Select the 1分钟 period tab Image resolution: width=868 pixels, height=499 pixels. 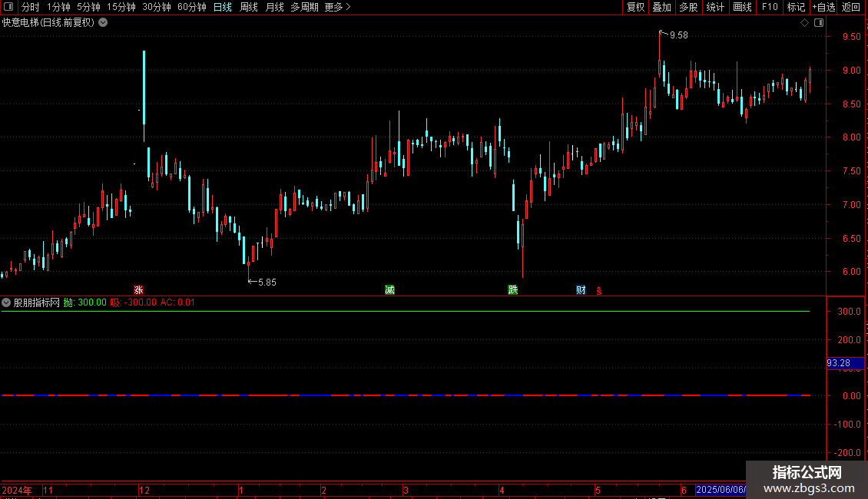[x=58, y=7]
